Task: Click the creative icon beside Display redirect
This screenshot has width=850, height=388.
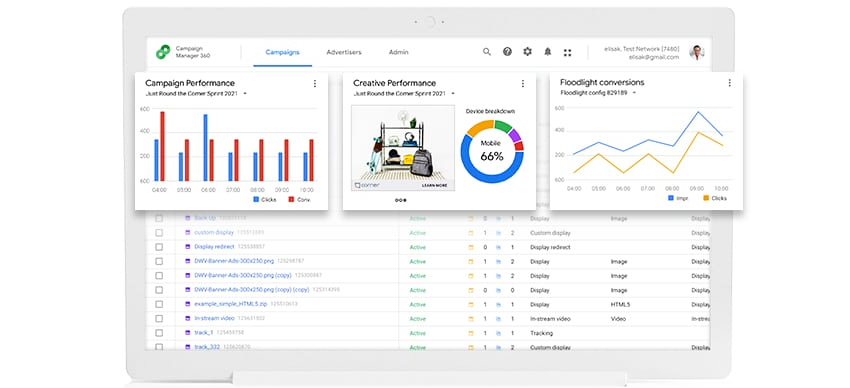Action: click(188, 247)
